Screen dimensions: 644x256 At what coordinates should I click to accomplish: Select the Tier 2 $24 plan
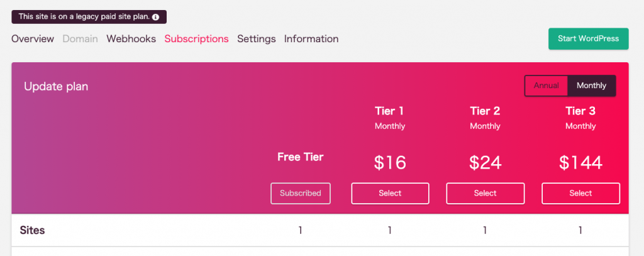pos(485,193)
